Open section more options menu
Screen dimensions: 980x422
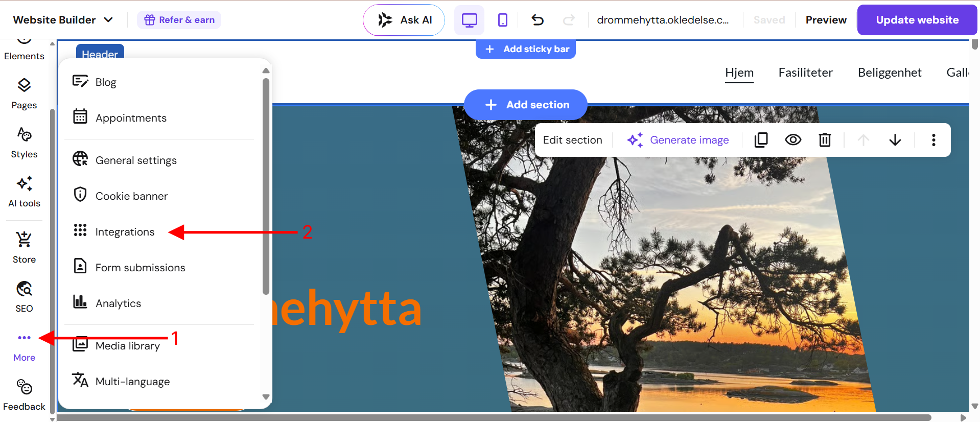point(934,140)
